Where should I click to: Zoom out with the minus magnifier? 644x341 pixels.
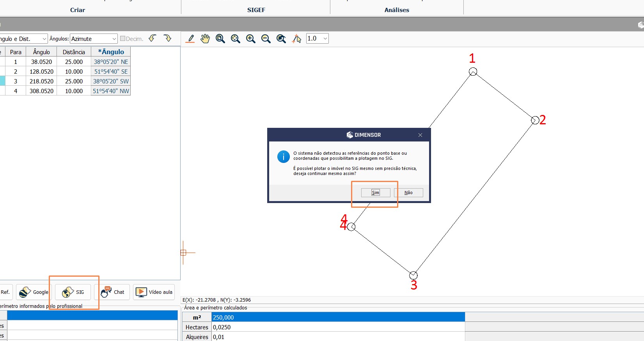pyautogui.click(x=266, y=39)
